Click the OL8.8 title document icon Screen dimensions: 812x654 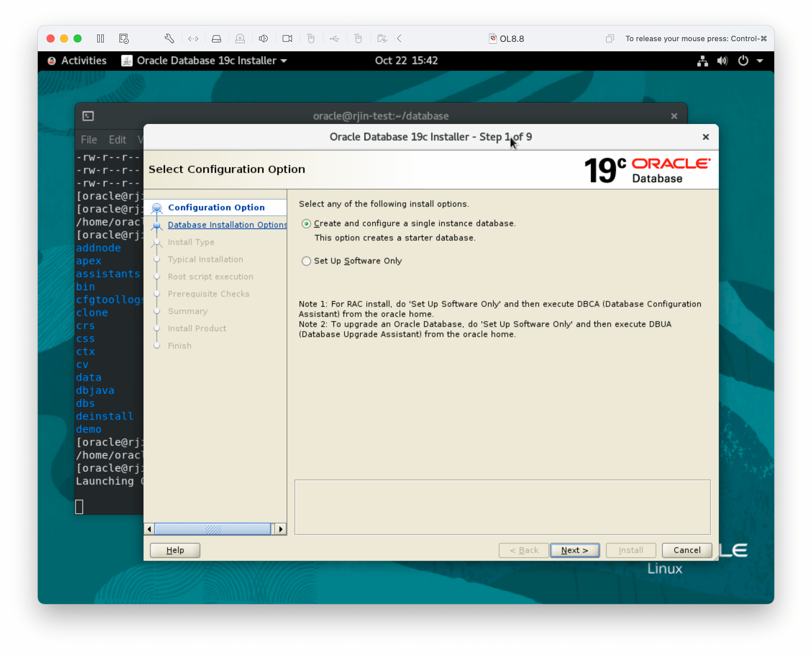pos(493,38)
